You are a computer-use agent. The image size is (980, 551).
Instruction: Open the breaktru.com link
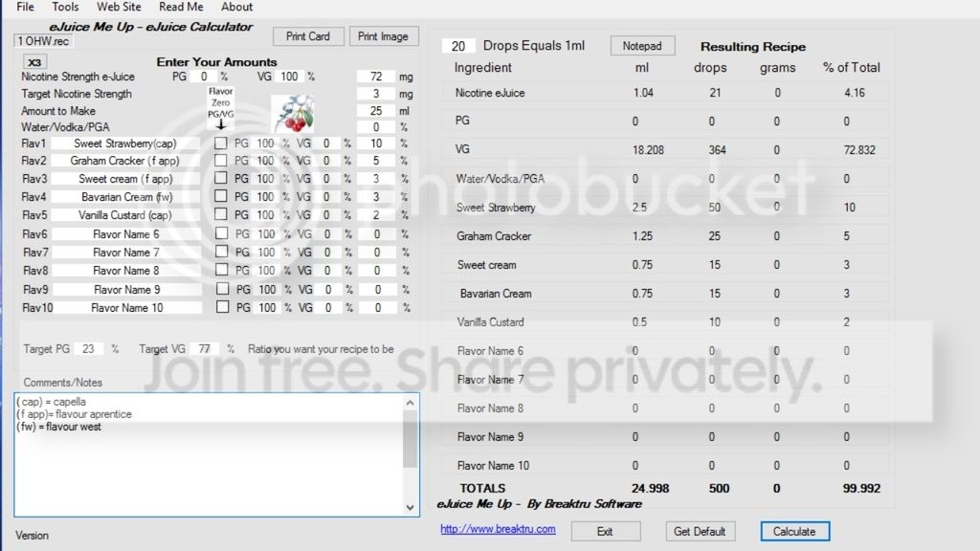[x=498, y=529]
